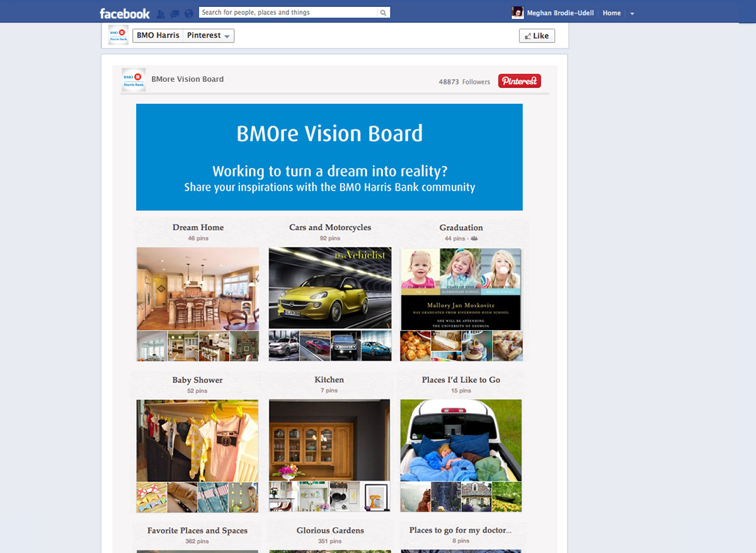Click first small thumbnail under Graduation

[416, 346]
